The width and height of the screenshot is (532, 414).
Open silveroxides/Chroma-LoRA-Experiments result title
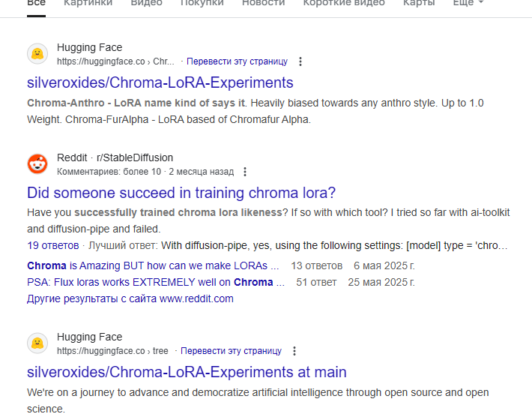[x=160, y=82]
